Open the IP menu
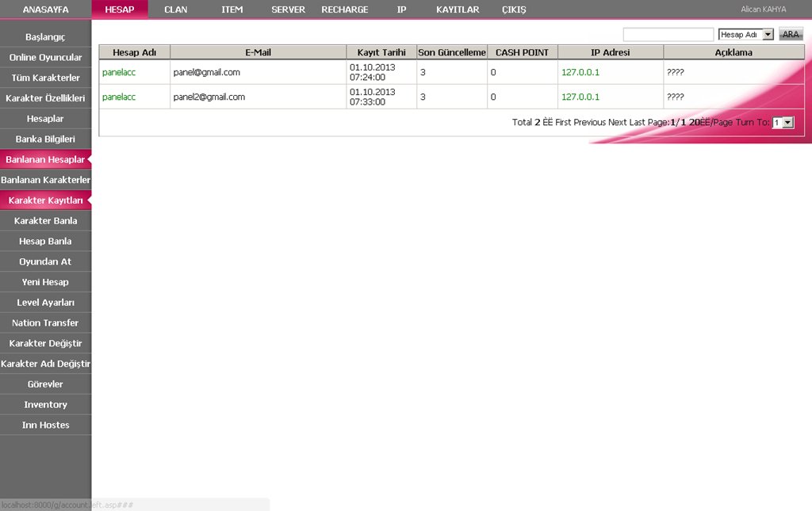The image size is (812, 511). 401,10
